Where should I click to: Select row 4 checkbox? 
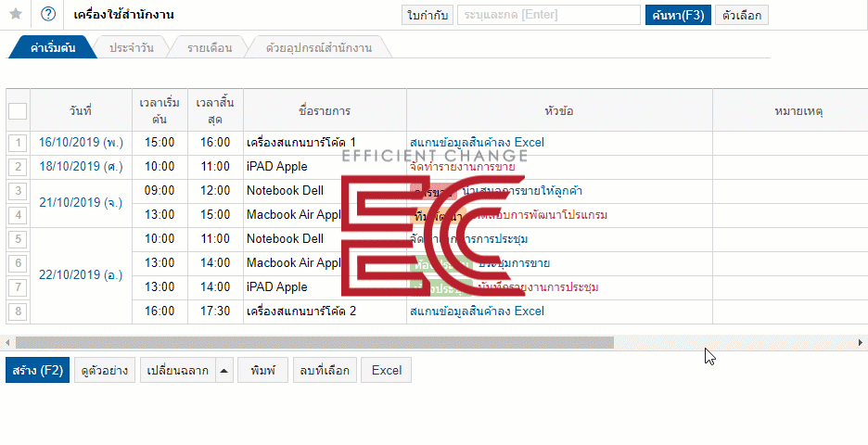pyautogui.click(x=18, y=215)
